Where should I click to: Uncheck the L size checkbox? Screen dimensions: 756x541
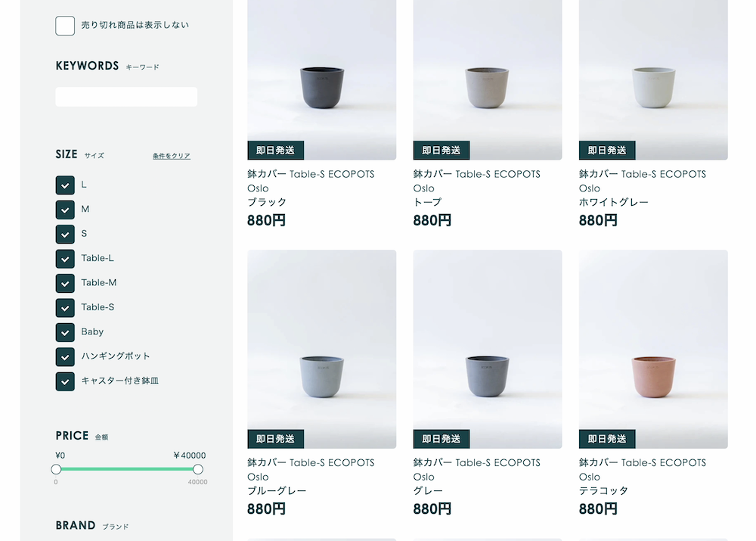tap(65, 185)
